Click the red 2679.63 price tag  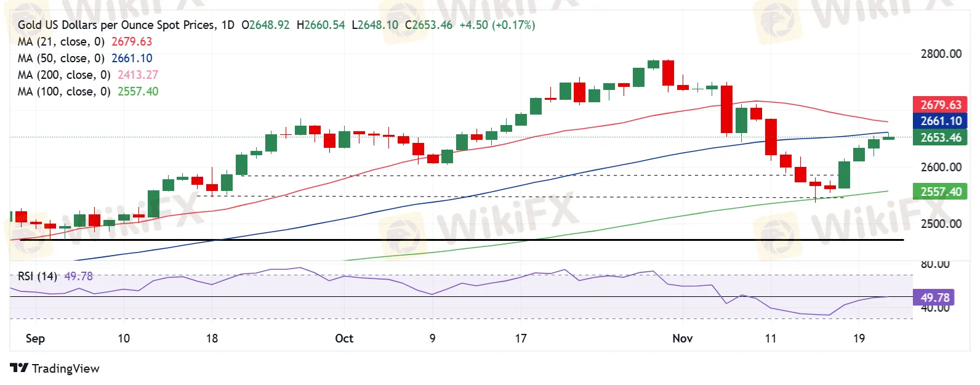940,105
